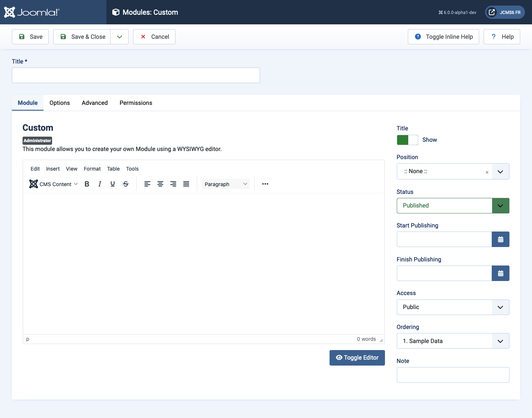This screenshot has height=418, width=532.
Task: Click the Joomla logo in the header
Action: coord(31,12)
